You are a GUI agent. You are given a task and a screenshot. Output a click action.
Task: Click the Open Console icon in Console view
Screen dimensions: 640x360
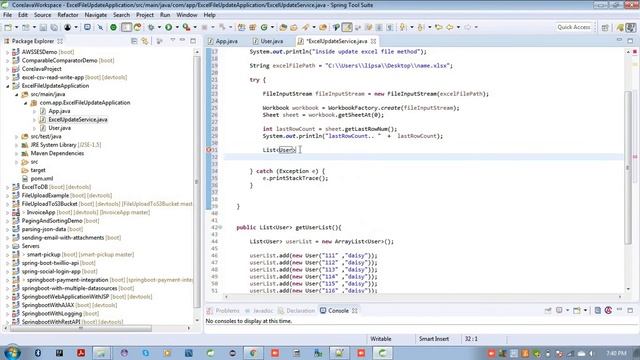tap(576, 311)
